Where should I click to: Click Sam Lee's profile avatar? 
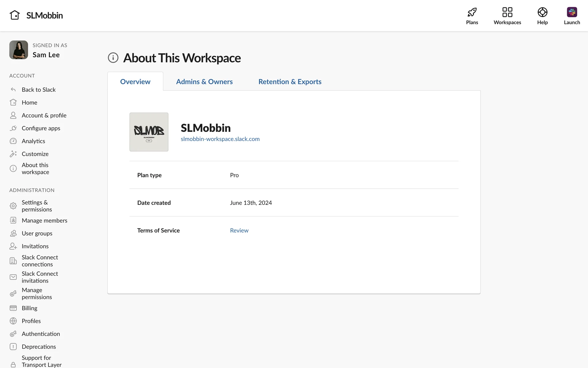point(19,50)
